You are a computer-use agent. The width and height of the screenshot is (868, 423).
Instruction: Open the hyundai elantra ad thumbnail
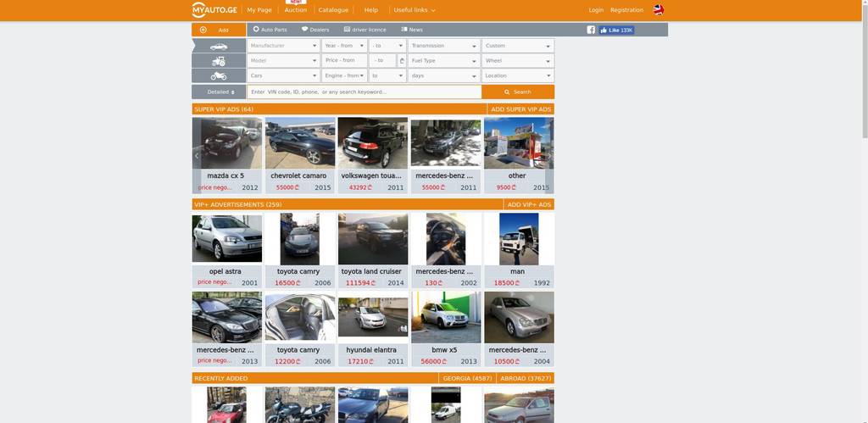(373, 317)
